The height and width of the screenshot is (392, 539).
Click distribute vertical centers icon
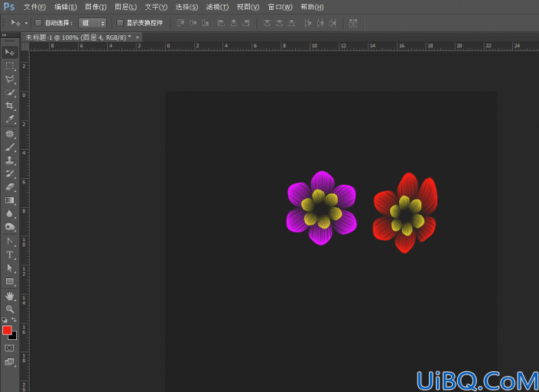(280, 23)
